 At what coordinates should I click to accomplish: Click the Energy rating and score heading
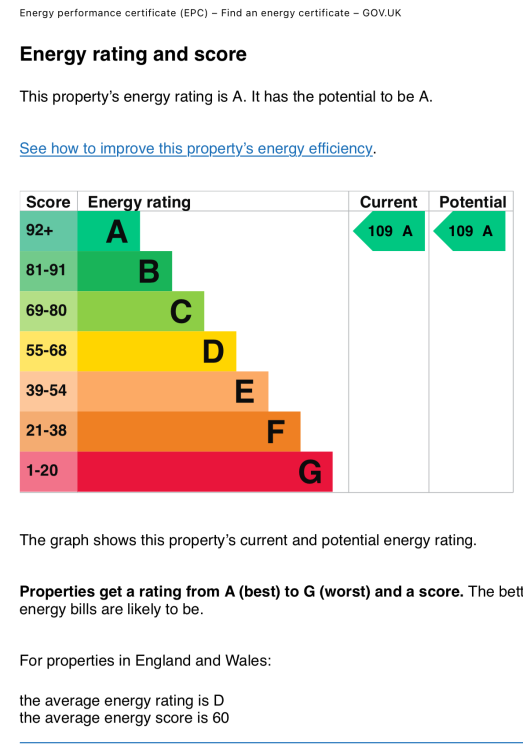click(x=133, y=55)
